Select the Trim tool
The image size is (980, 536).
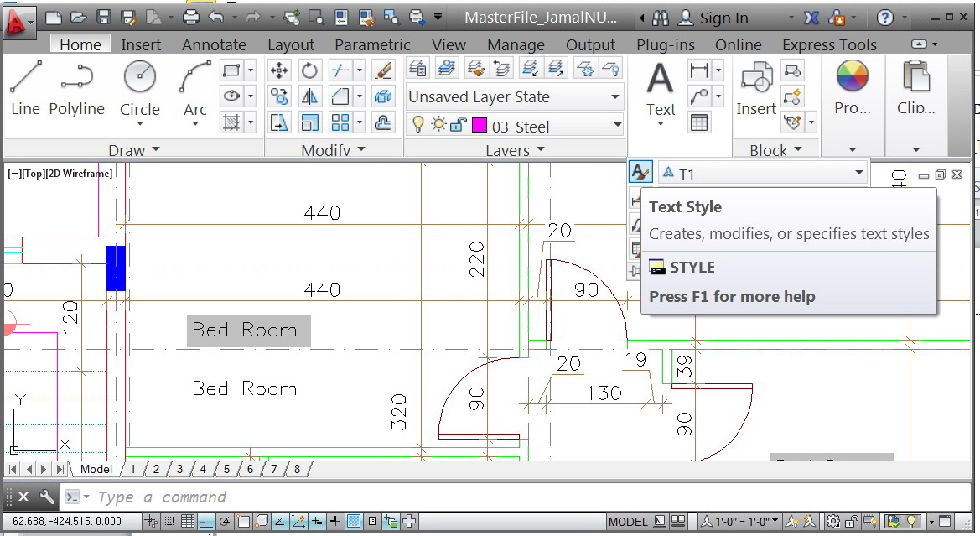pos(340,70)
